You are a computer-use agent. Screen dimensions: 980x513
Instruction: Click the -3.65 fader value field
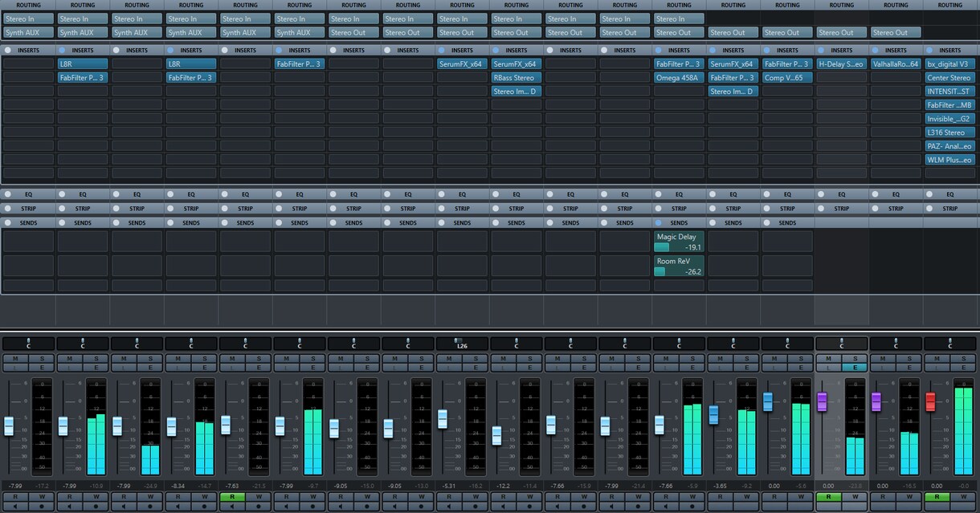(721, 486)
